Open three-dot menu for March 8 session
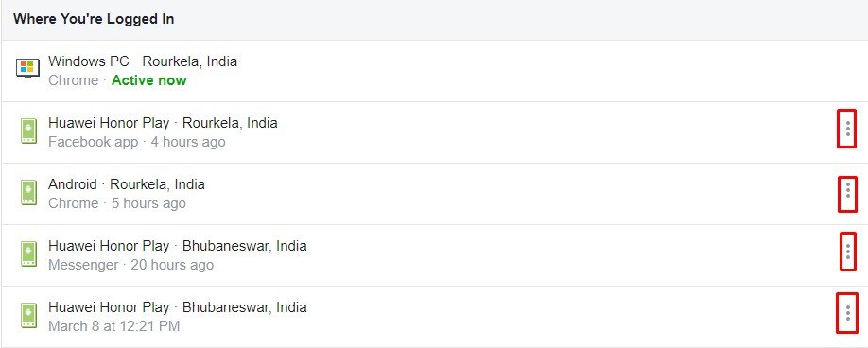 point(847,313)
